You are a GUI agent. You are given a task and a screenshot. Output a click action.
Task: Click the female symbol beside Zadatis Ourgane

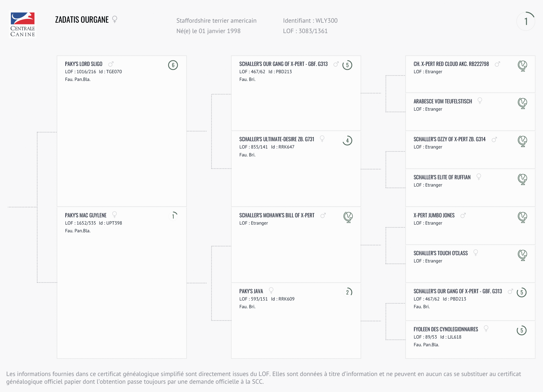coord(115,19)
